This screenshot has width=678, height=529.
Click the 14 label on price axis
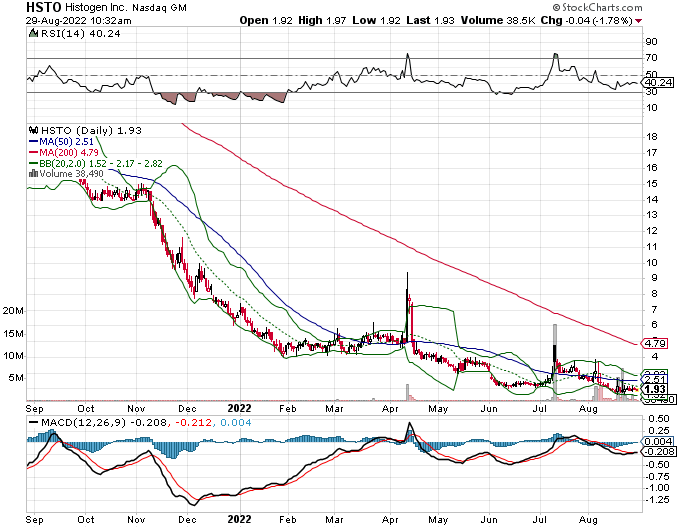coord(652,199)
